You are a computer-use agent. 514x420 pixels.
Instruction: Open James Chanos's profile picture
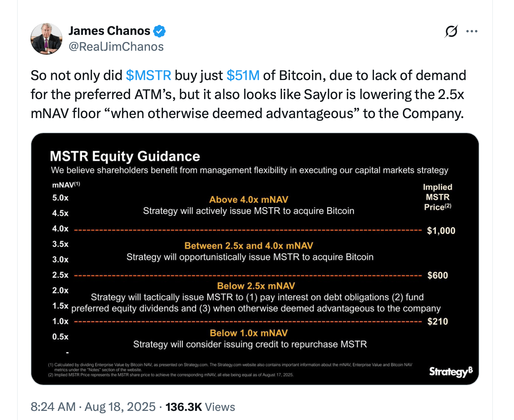(x=46, y=39)
